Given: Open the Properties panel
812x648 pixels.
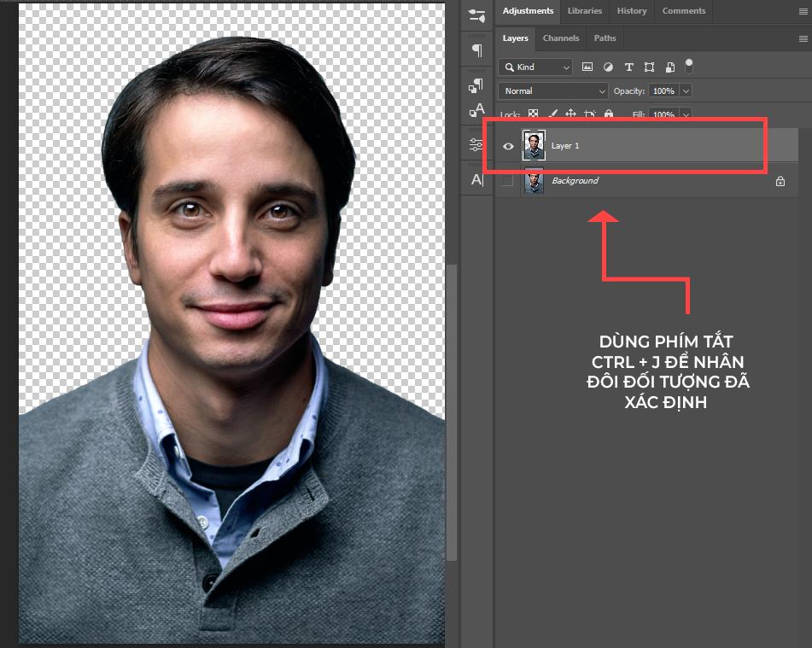Looking at the screenshot, I should point(476,143).
